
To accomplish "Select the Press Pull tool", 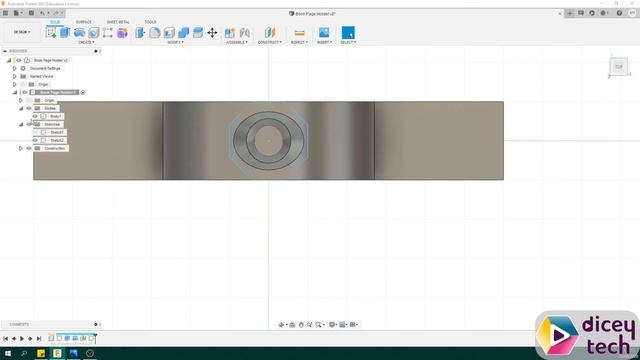I will (x=140, y=32).
